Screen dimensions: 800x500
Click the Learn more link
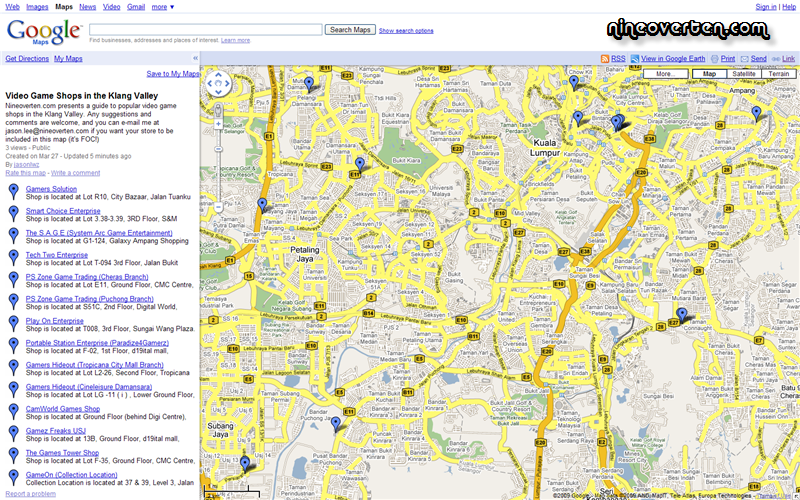(x=236, y=40)
